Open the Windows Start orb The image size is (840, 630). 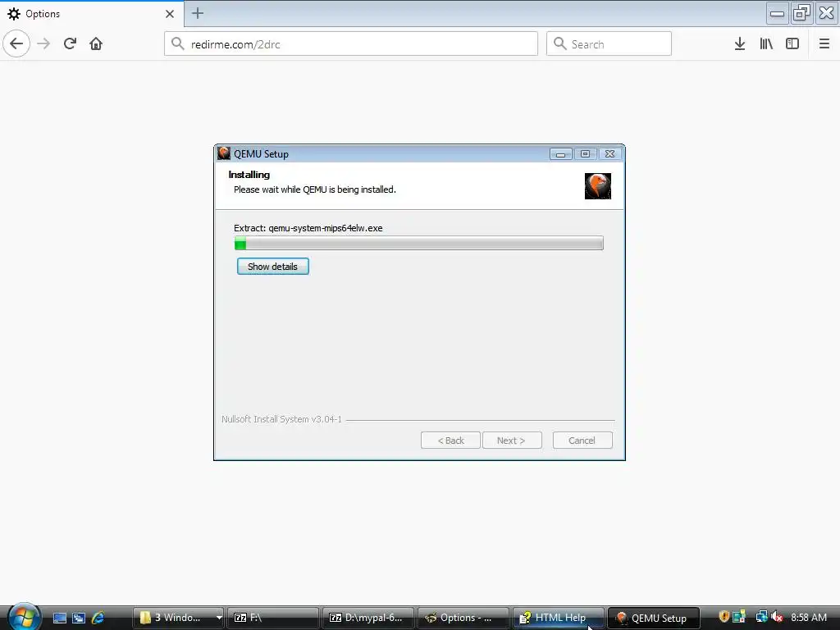pos(23,617)
